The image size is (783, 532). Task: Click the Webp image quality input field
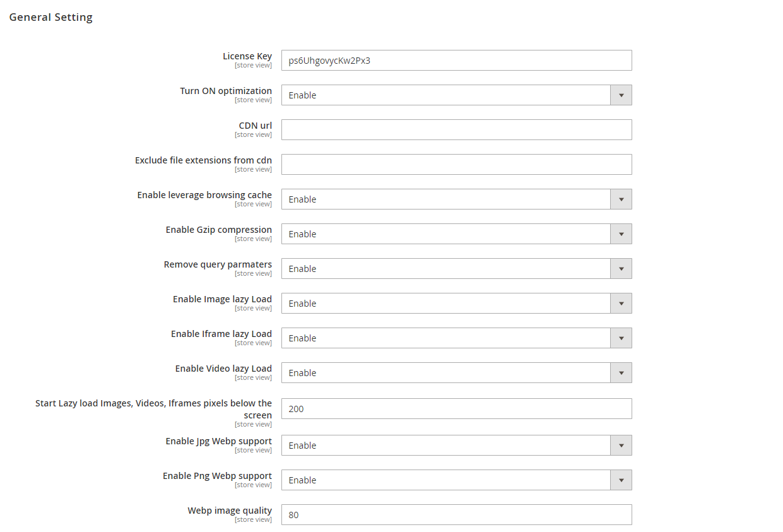[x=456, y=515]
